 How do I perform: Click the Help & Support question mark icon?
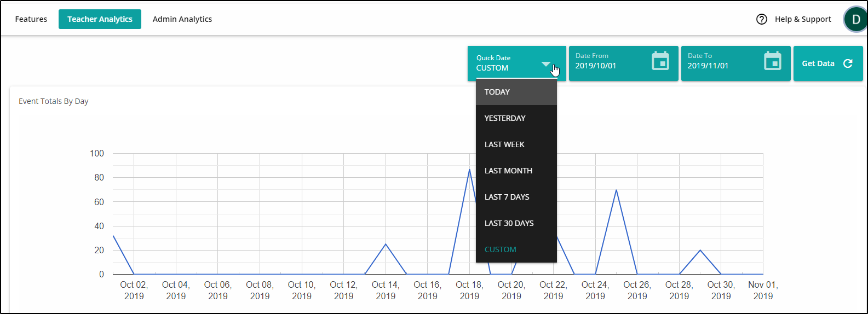pyautogui.click(x=762, y=19)
